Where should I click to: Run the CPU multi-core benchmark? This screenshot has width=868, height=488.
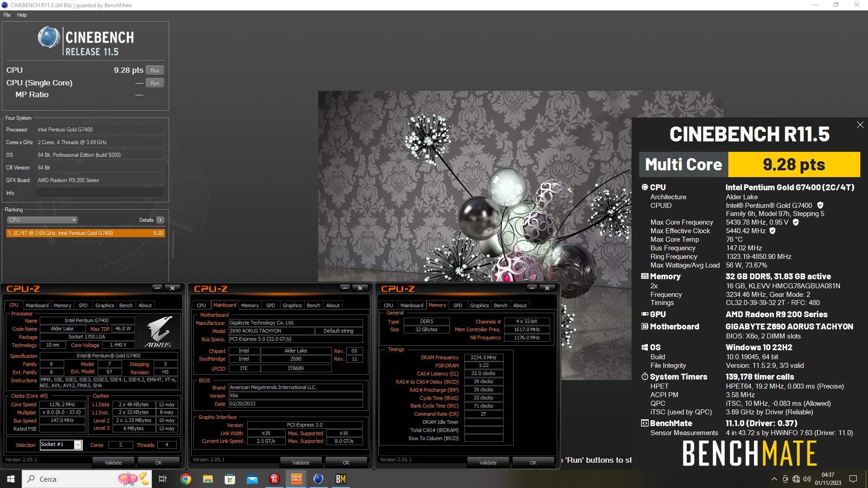pos(155,70)
